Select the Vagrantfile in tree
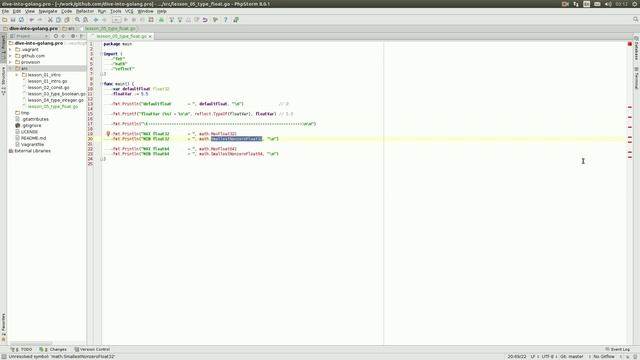Viewport: 640px width, 360px height. coord(32,144)
